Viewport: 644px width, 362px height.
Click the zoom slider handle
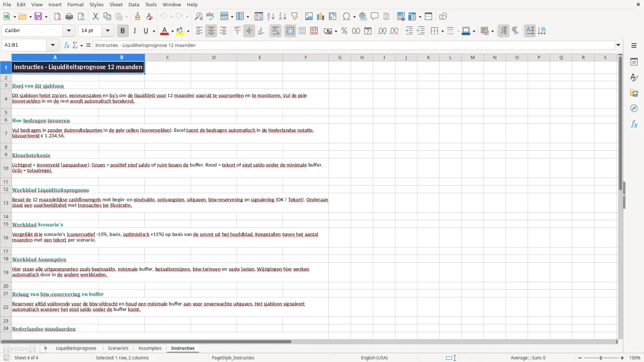[x=601, y=358]
